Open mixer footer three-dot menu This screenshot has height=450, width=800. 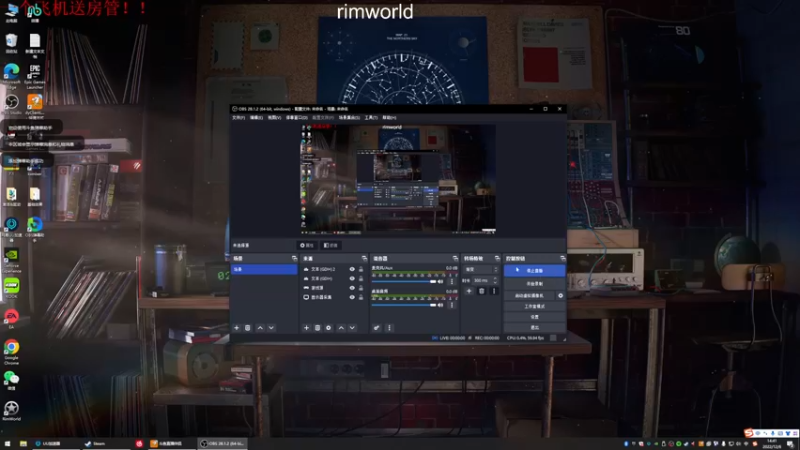point(389,328)
